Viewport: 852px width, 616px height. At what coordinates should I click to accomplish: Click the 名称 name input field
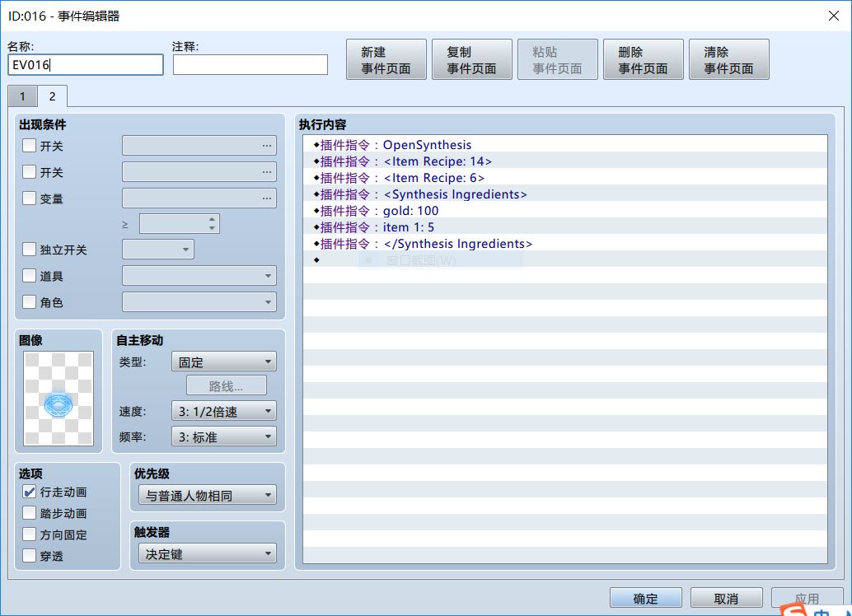tap(86, 65)
